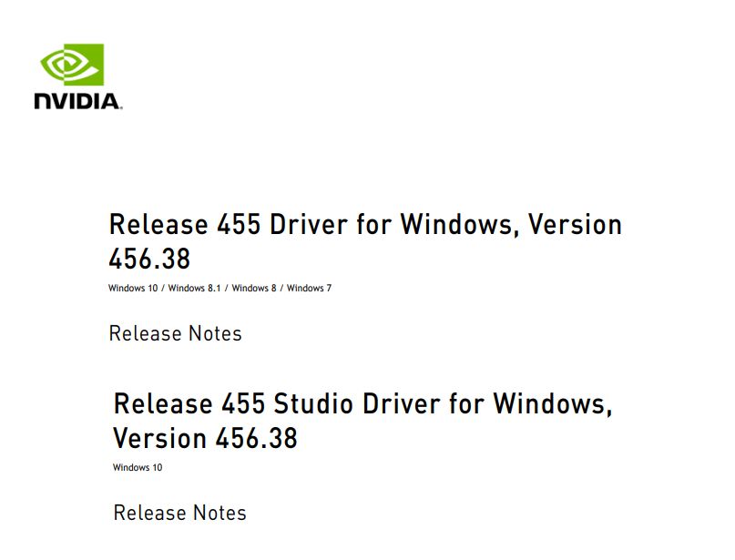Viewport: 735px width, 560px height.
Task: Click 'Windows 8' in the OS list
Action: 254,289
